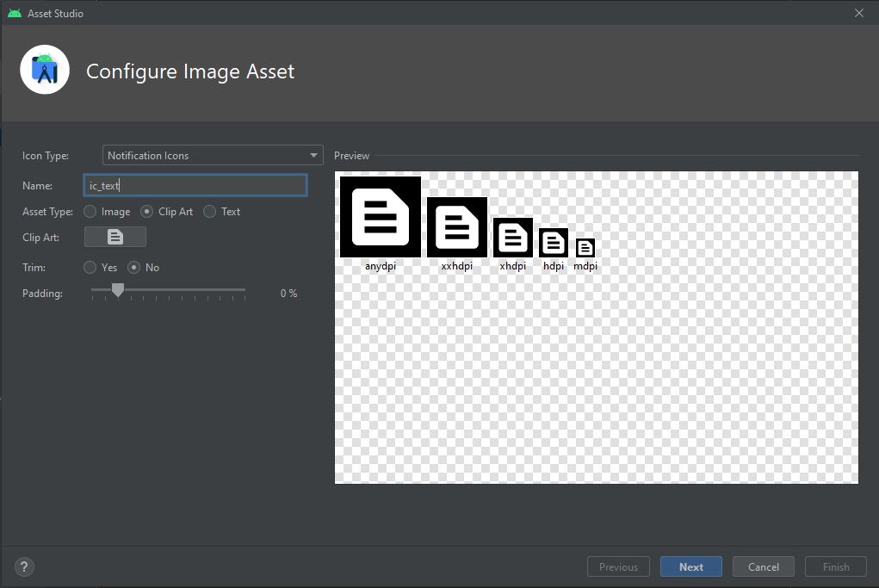This screenshot has height=588, width=879.
Task: Click the Previous button
Action: click(618, 566)
